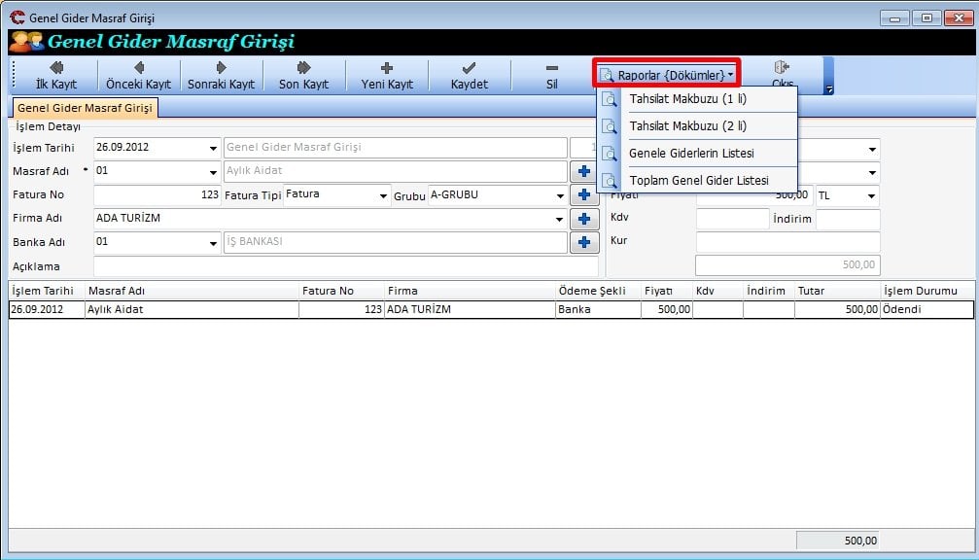This screenshot has width=979, height=560.
Task: Click plus button next to Banka Adı
Action: point(584,242)
